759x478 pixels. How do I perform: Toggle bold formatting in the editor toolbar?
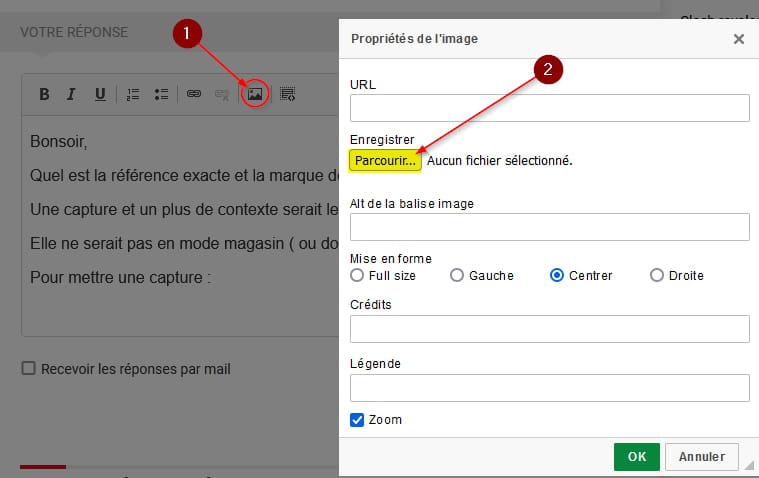[x=44, y=94]
